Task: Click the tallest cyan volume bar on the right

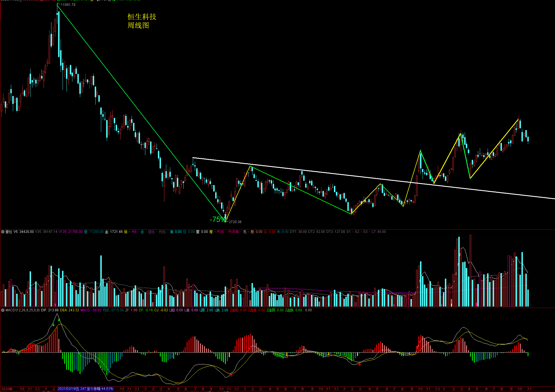Action: pyautogui.click(x=459, y=272)
